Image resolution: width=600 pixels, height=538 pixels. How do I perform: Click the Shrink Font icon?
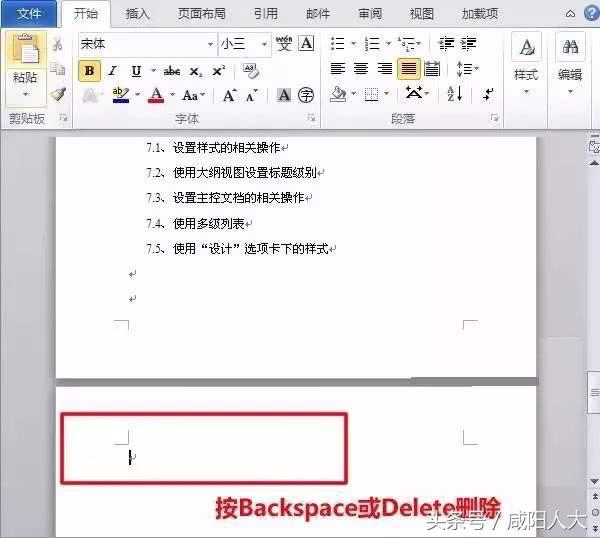[x=252, y=96]
